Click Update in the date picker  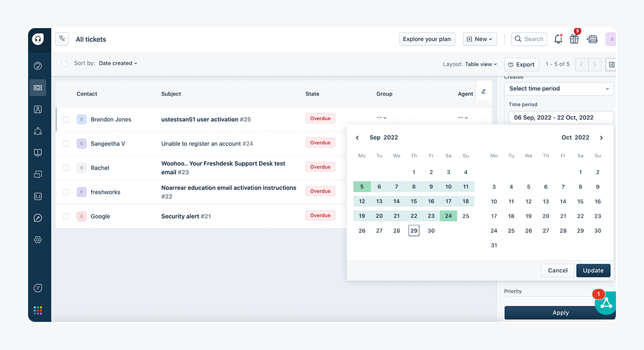[593, 270]
